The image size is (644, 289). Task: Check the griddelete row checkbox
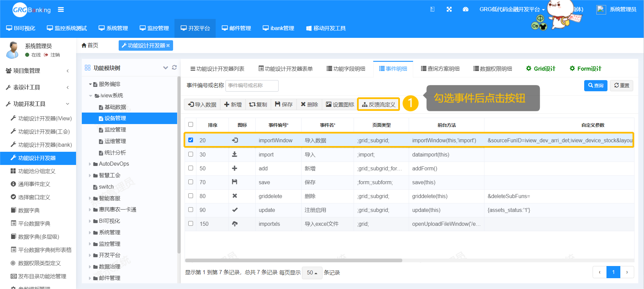(191, 196)
